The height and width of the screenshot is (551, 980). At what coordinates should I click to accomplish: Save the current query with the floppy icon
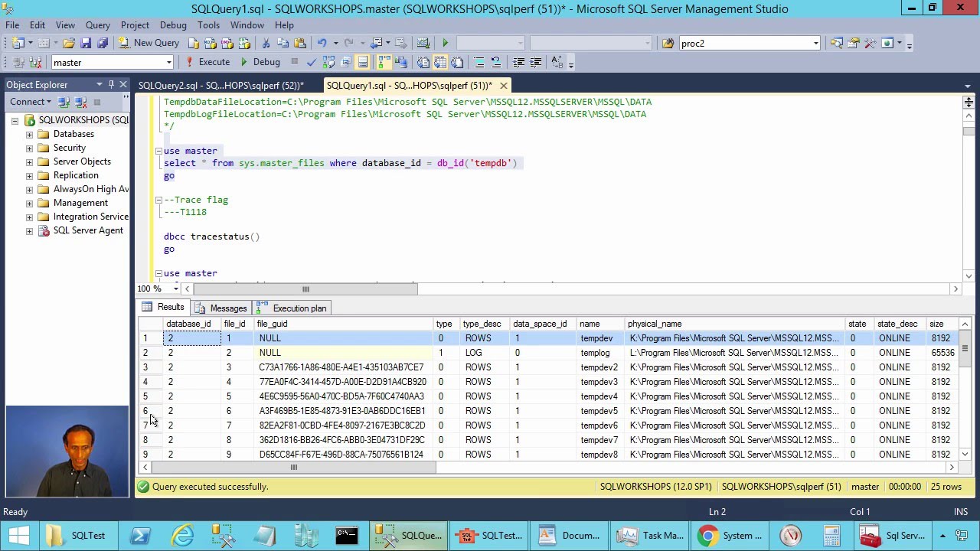(x=86, y=43)
